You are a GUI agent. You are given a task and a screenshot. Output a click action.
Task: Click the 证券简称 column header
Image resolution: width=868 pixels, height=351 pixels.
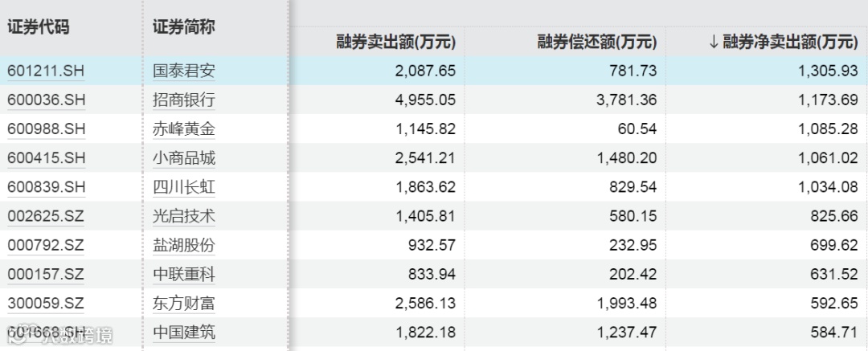tap(184, 27)
